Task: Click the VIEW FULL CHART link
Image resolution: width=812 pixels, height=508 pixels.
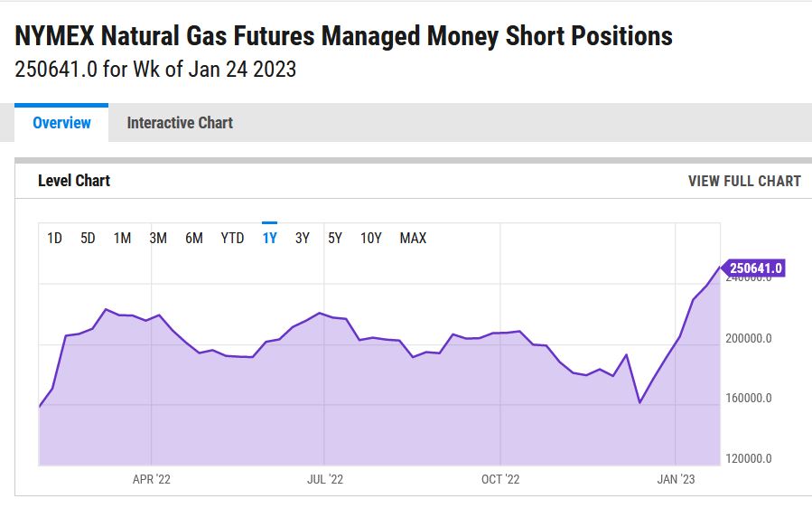Action: tap(744, 181)
